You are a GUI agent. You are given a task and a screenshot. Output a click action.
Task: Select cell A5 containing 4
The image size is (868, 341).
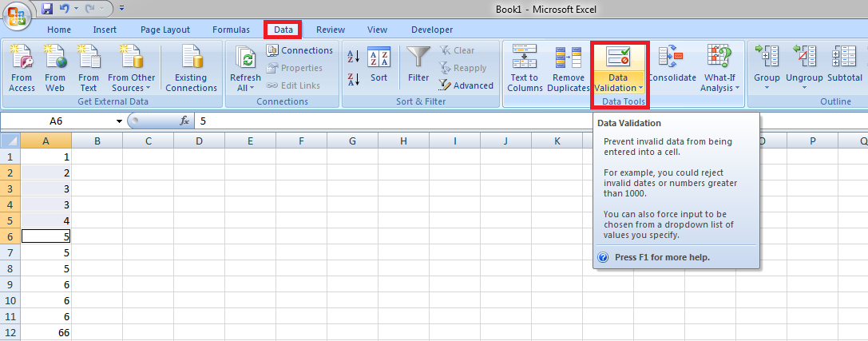tap(46, 221)
